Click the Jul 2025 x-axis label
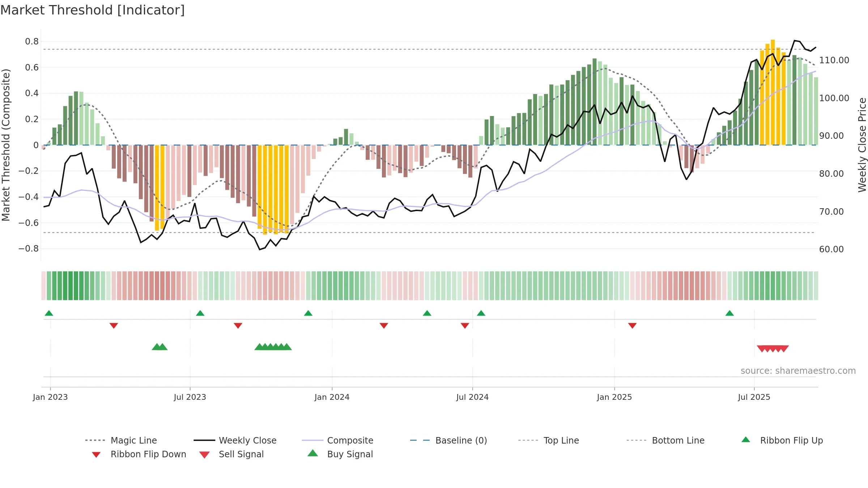 (x=754, y=397)
